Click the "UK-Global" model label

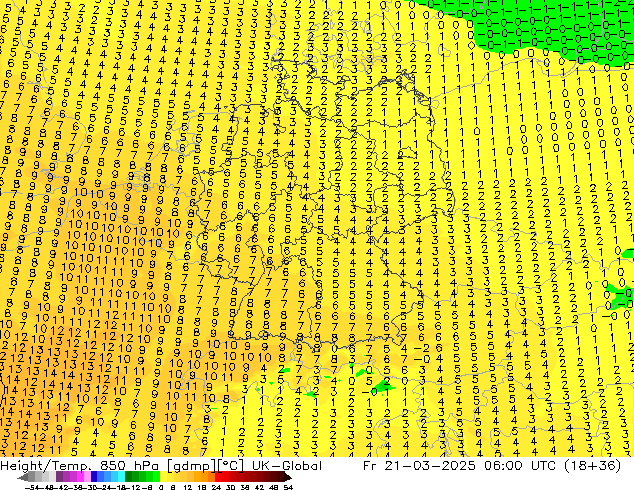tap(287, 465)
